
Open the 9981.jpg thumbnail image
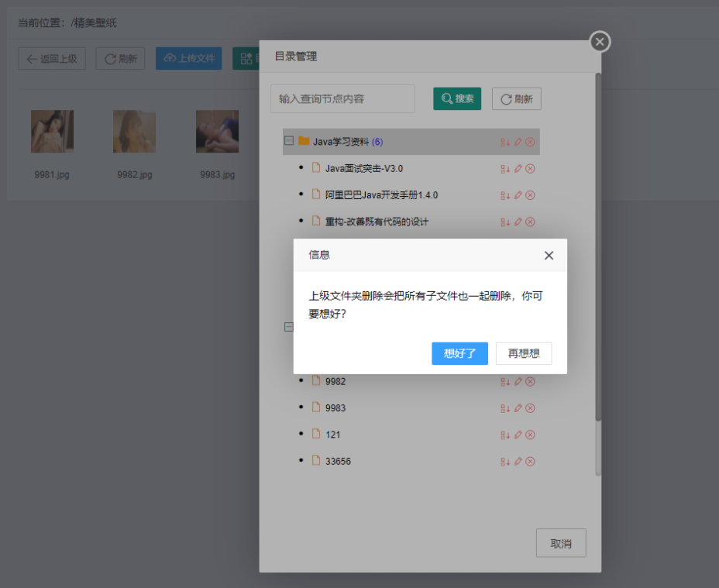pyautogui.click(x=52, y=131)
